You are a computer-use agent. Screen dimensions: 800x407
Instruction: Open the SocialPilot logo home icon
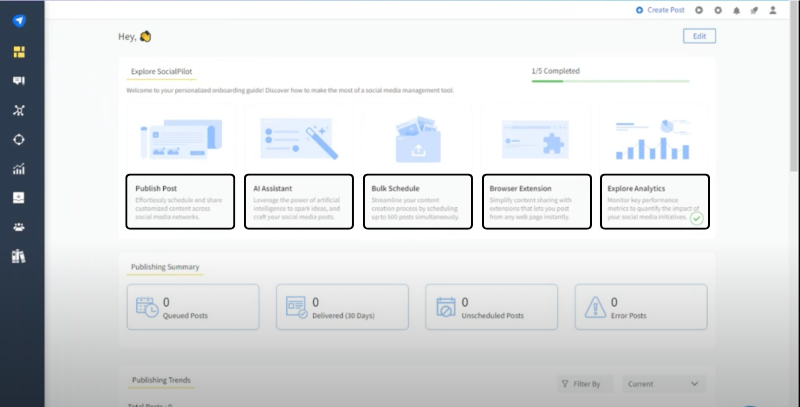(x=19, y=21)
